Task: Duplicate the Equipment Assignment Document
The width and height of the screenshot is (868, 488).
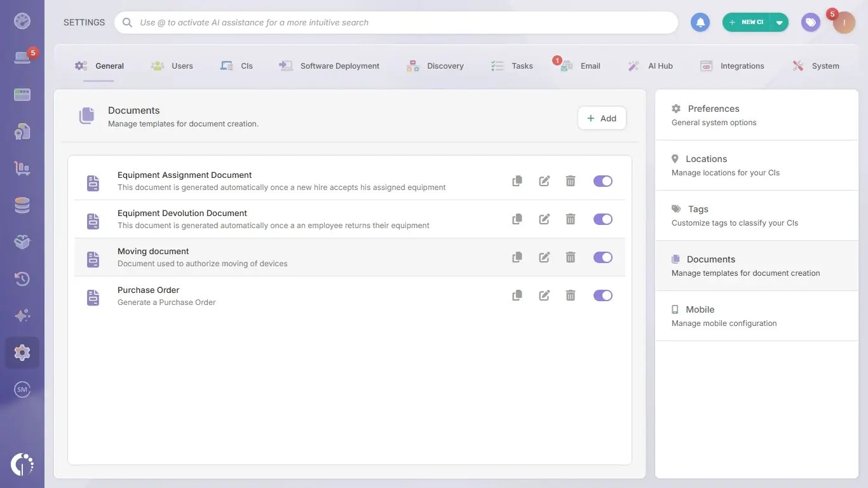Action: (517, 181)
